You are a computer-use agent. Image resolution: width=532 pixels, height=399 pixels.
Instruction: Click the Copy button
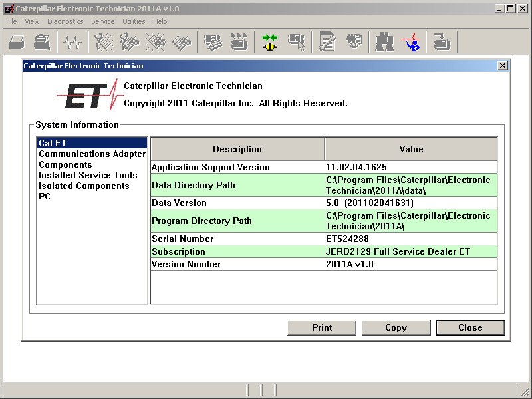(396, 327)
